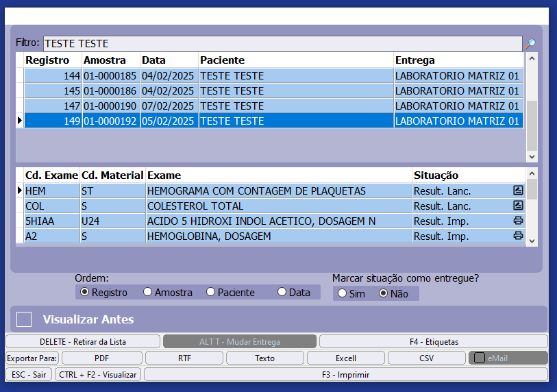Click the magnifier search icon beside Filtro
The width and height of the screenshot is (557, 392).
tap(530, 44)
